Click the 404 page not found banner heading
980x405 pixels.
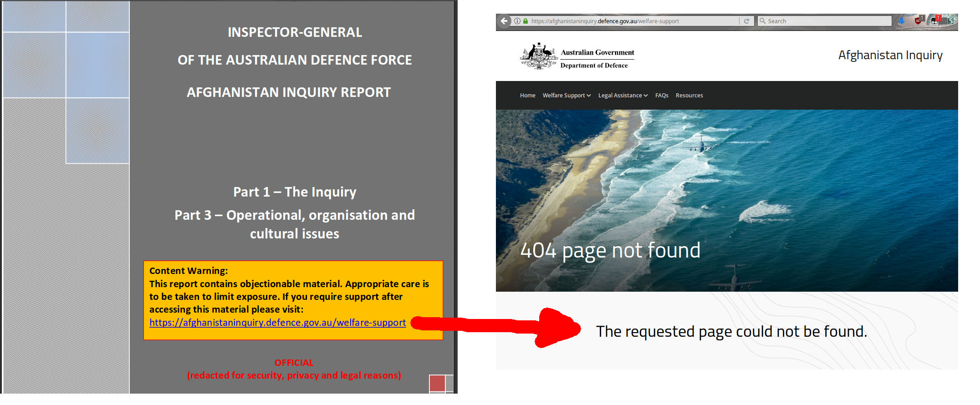coord(610,250)
